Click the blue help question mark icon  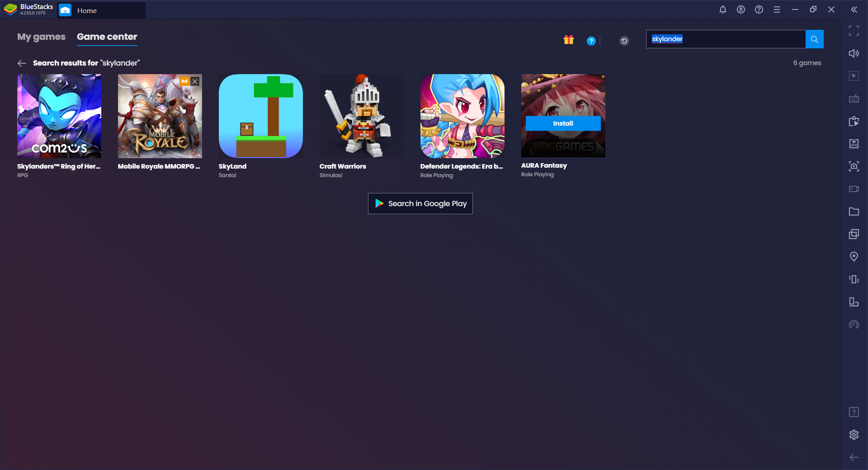(x=591, y=41)
